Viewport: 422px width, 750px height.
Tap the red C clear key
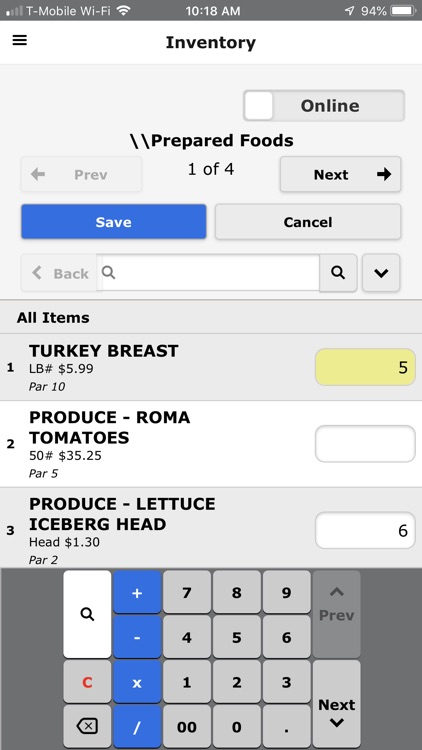[87, 682]
